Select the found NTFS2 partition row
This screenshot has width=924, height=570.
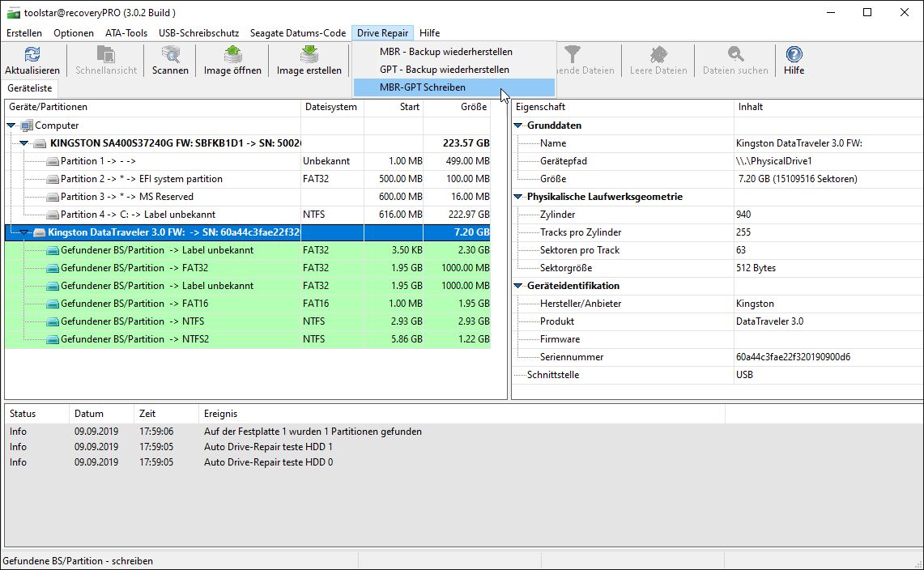coord(134,339)
